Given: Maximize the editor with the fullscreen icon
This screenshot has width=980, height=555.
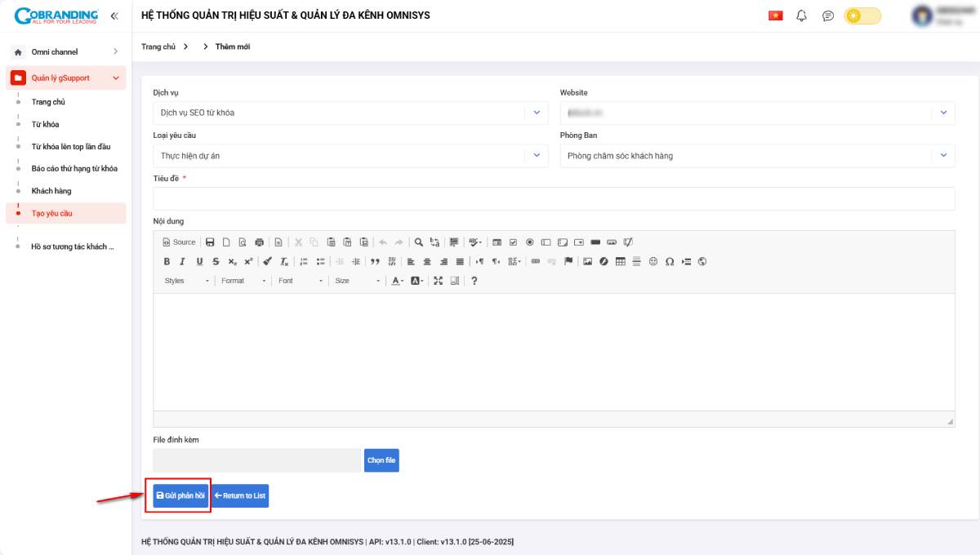Looking at the screenshot, I should pos(439,281).
